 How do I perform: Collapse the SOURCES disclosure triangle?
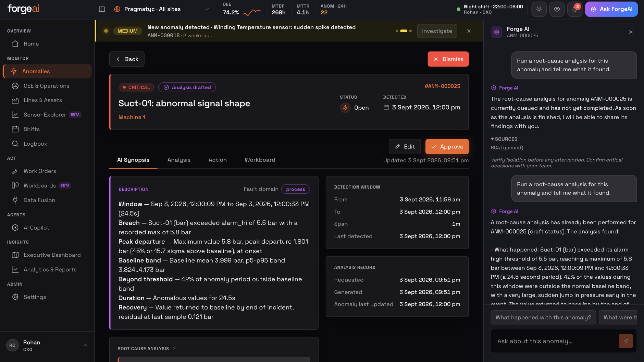(492, 139)
